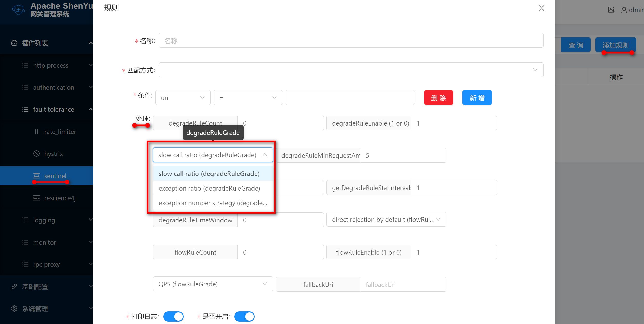The width and height of the screenshot is (644, 324).
Task: Click the red 删除 button
Action: pos(438,98)
